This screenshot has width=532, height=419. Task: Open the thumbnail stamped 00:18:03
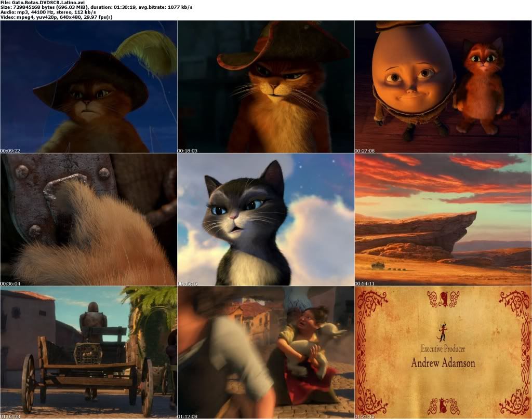[x=265, y=86]
